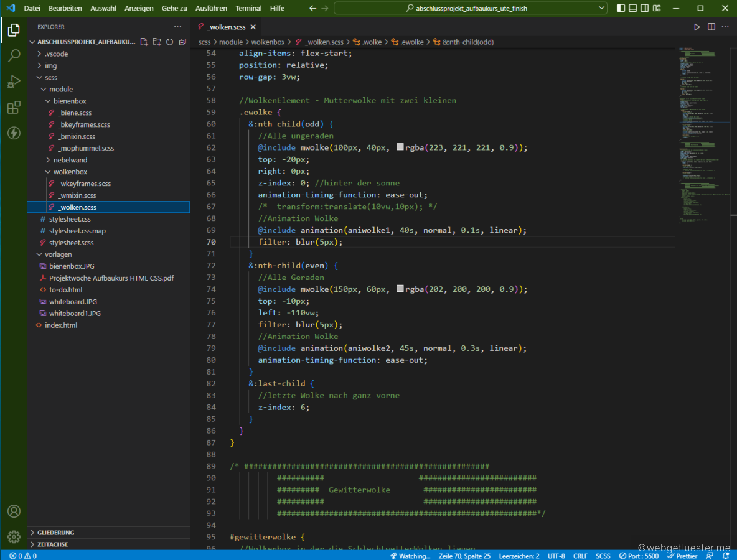The image size is (737, 560).
Task: Expand the img folder
Action: coord(50,65)
